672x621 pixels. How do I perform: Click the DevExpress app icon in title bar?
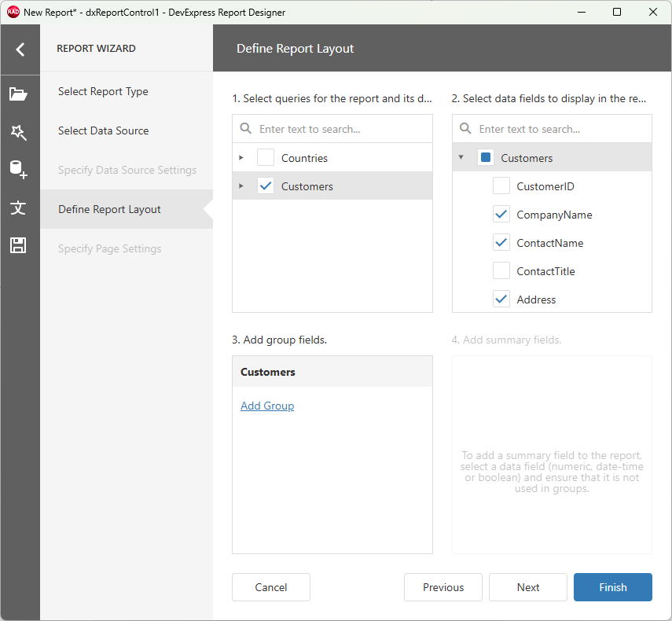pos(13,12)
